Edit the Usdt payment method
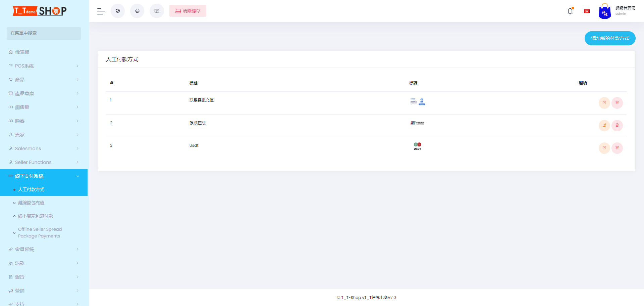The image size is (644, 306). pyautogui.click(x=604, y=148)
